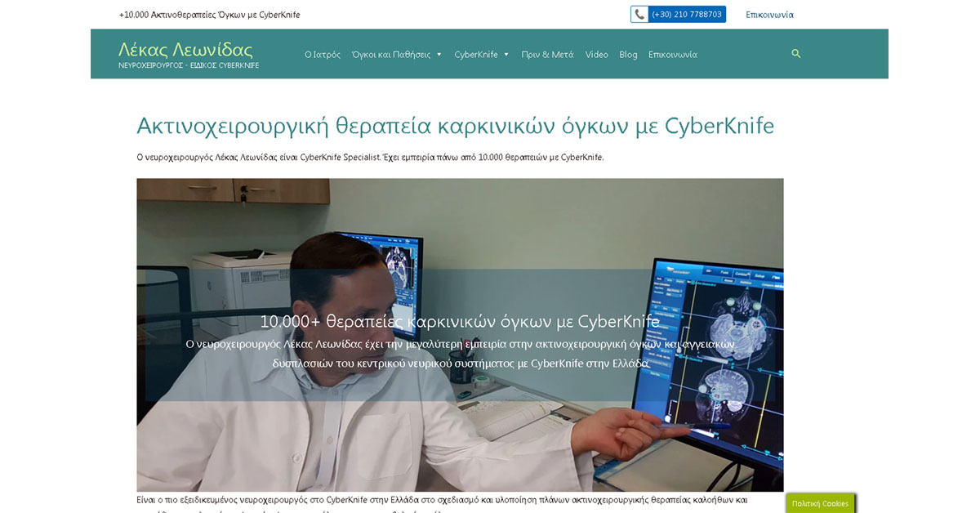Open the 'Πολιτική Cookies' button
This screenshot has height=513, width=980.
[820, 502]
